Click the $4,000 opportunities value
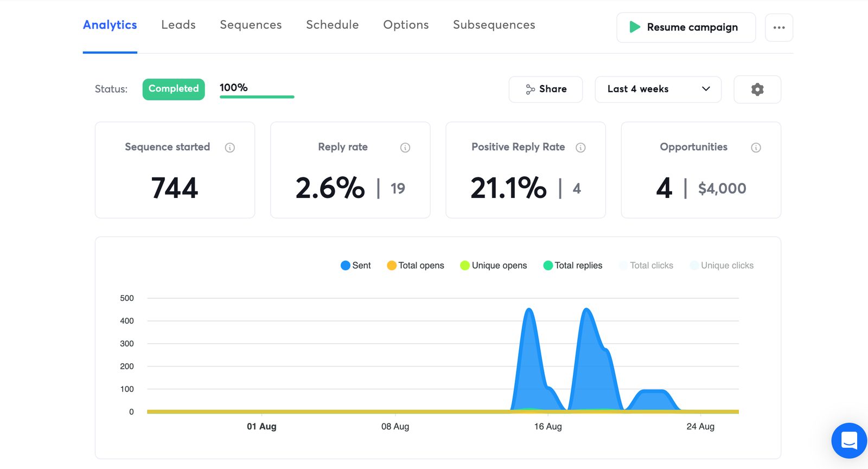 click(722, 188)
